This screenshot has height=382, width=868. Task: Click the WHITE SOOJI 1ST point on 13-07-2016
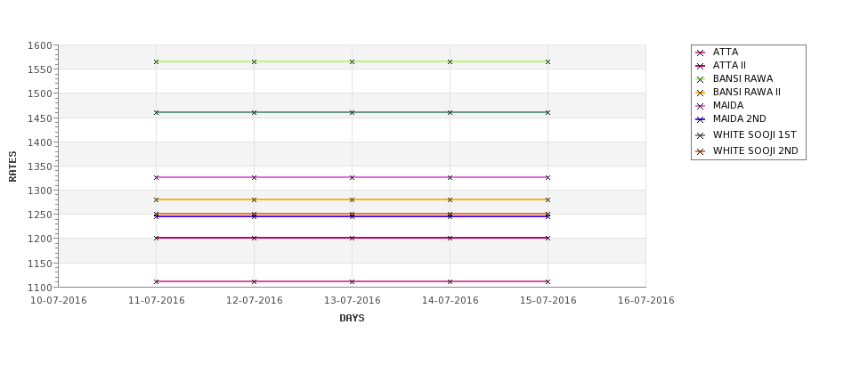[x=352, y=112]
